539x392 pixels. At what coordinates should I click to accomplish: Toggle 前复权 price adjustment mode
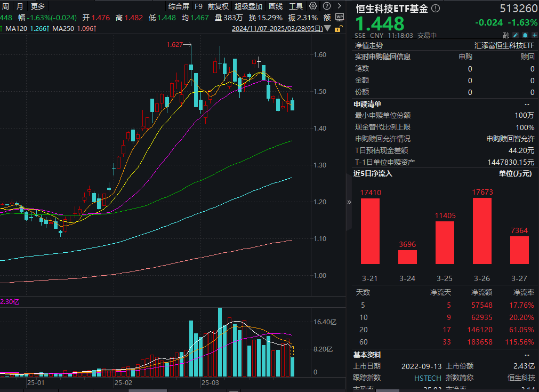218,6
